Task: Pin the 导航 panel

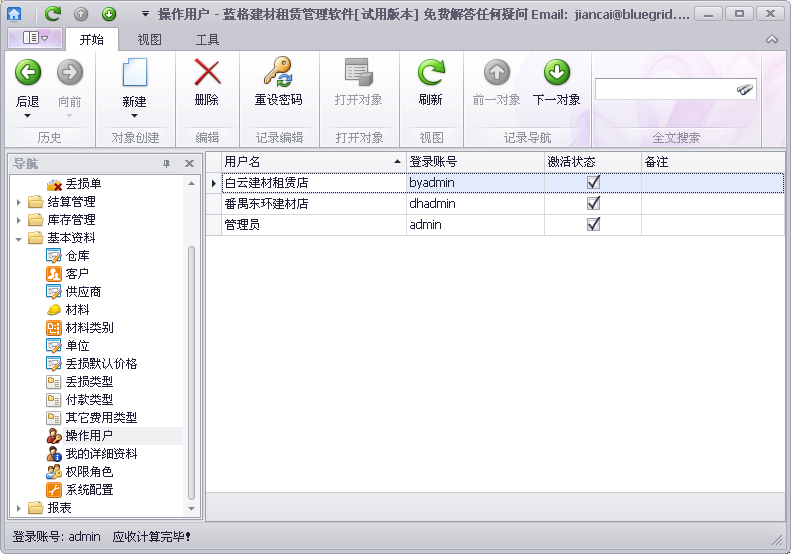Action: point(166,163)
